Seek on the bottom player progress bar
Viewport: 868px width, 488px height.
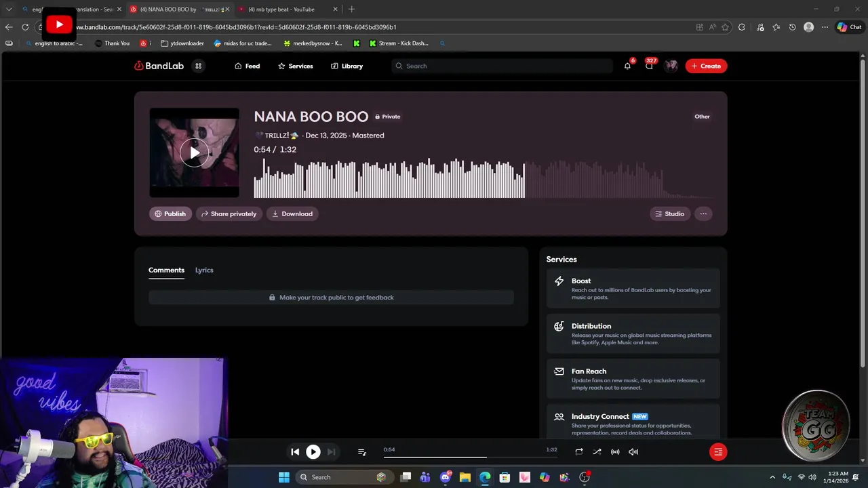click(x=470, y=457)
